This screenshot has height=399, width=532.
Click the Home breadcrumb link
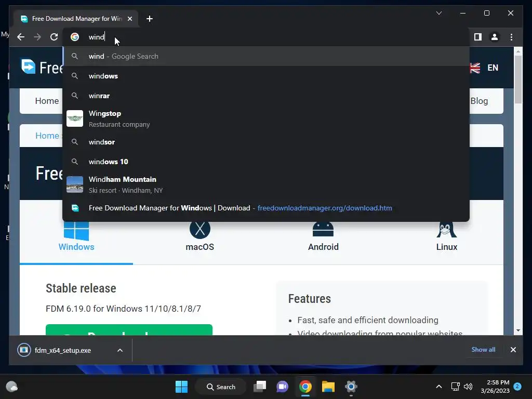tap(47, 136)
